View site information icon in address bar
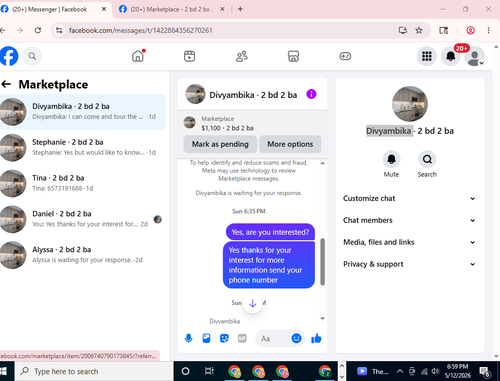Image resolution: width=500 pixels, height=381 pixels. pos(59,30)
